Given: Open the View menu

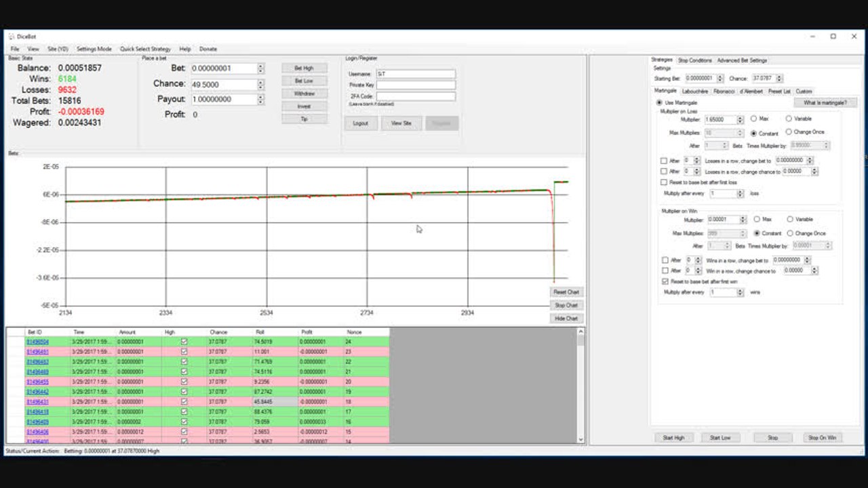Looking at the screenshot, I should click(x=33, y=49).
